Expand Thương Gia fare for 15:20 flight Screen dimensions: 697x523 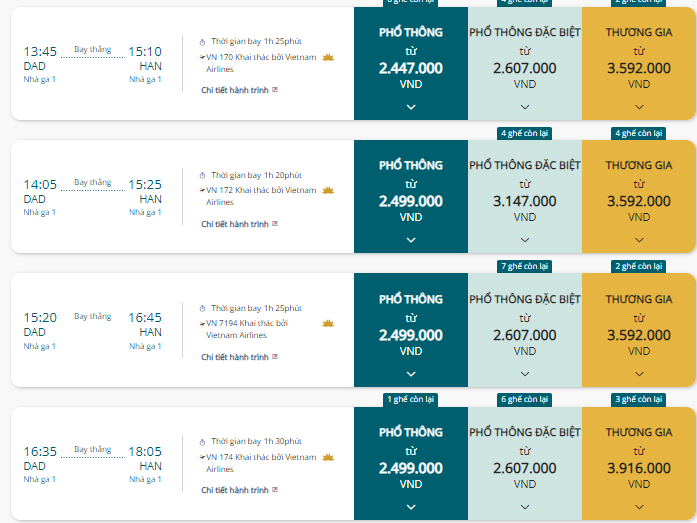click(x=639, y=374)
